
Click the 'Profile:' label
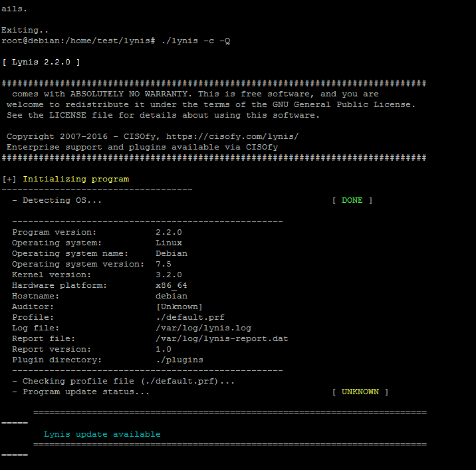(x=33, y=317)
